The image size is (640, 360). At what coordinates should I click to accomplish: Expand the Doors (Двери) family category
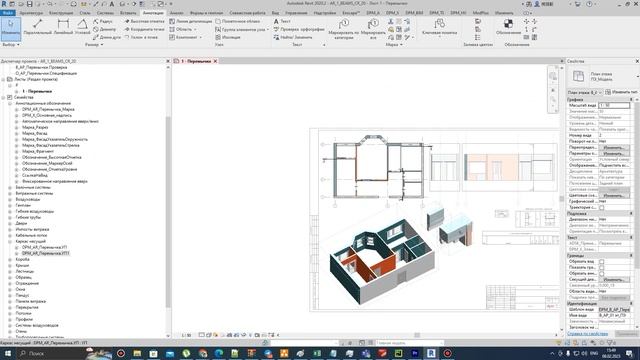click(x=10, y=223)
